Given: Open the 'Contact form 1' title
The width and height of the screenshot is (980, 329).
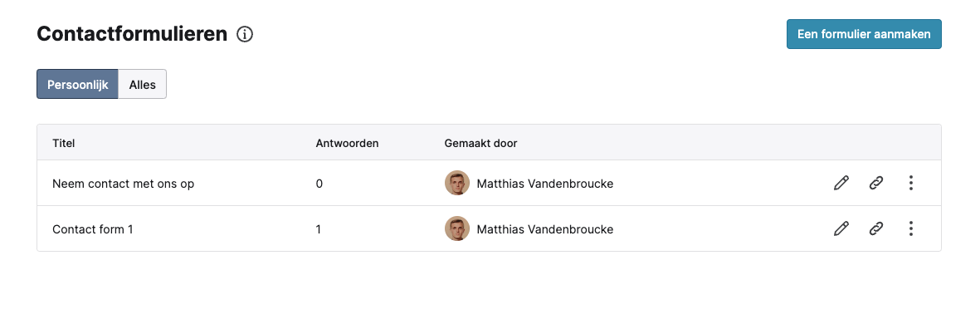Looking at the screenshot, I should [x=93, y=229].
